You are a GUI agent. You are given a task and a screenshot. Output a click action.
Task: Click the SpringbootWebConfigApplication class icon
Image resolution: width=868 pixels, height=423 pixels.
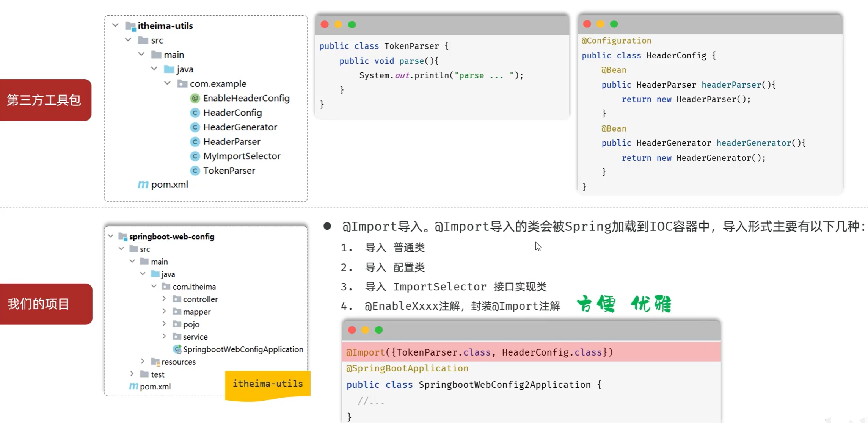point(177,349)
